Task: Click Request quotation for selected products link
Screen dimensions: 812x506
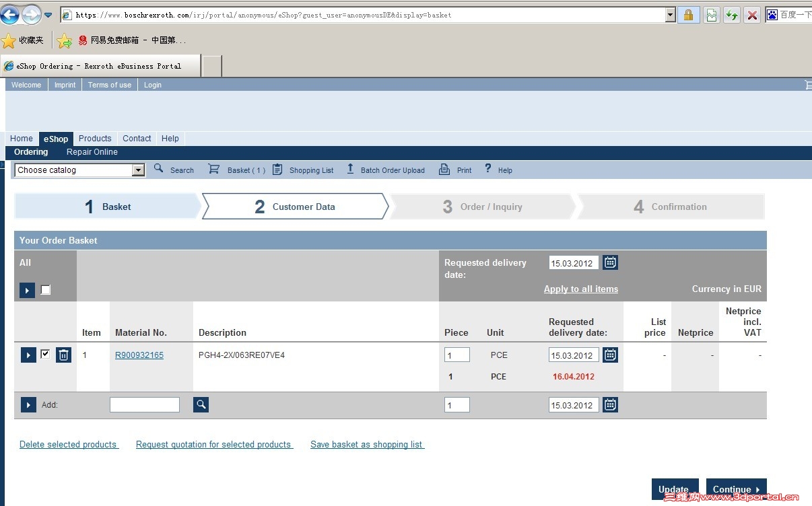Action: point(215,445)
